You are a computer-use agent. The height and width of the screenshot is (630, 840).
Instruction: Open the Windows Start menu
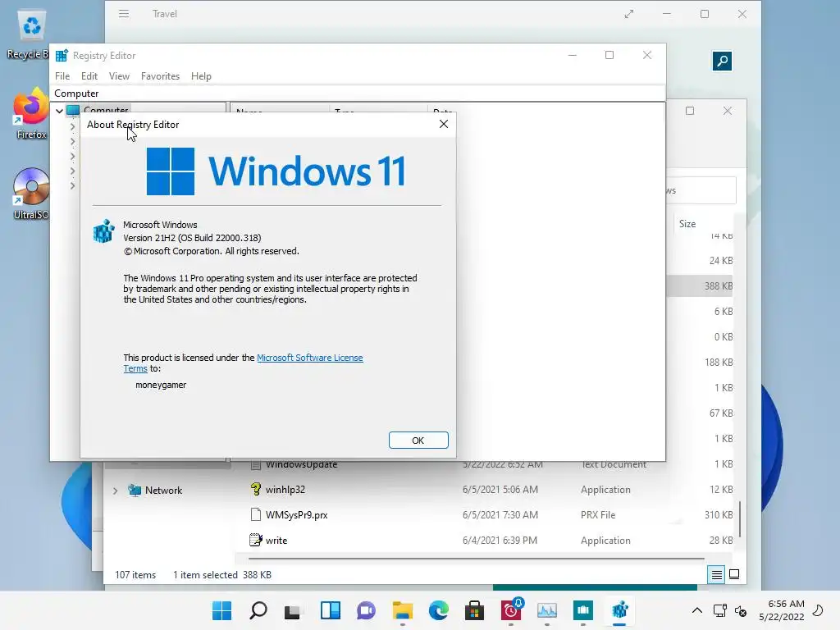tap(221, 610)
